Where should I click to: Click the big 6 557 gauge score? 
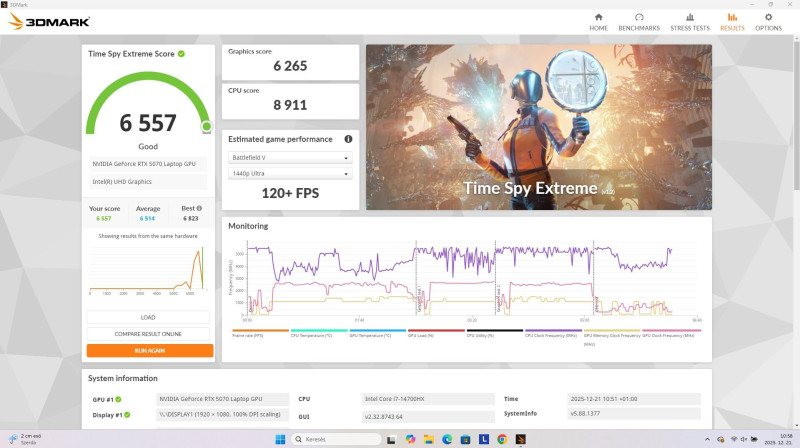pyautogui.click(x=148, y=123)
